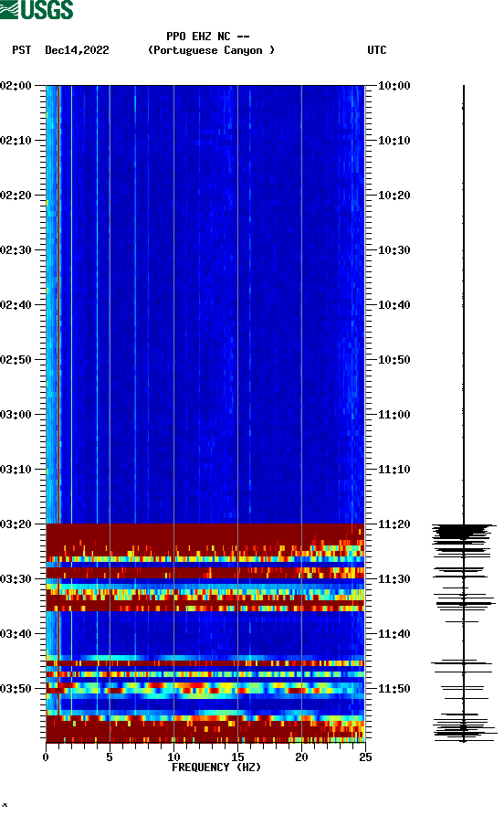Click the 'PST' timezone label

point(22,50)
